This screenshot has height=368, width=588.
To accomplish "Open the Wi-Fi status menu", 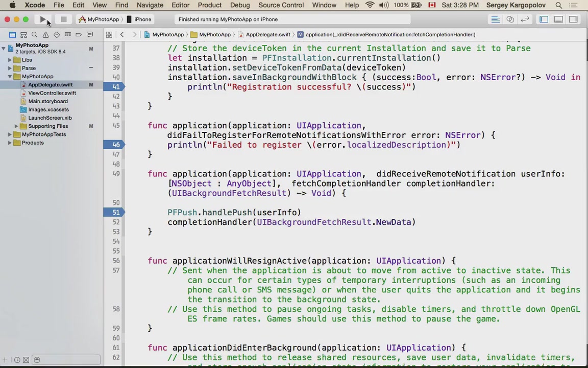I will 370,5.
